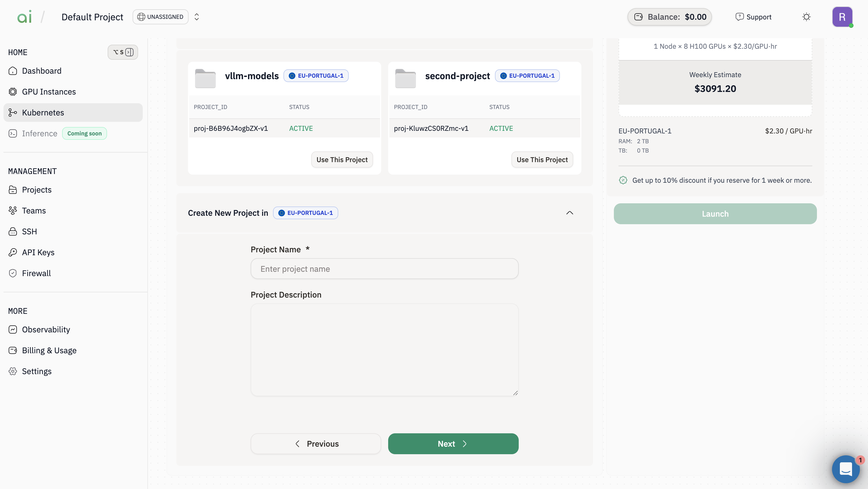
Task: Open the chat support bubble icon
Action: (845, 468)
